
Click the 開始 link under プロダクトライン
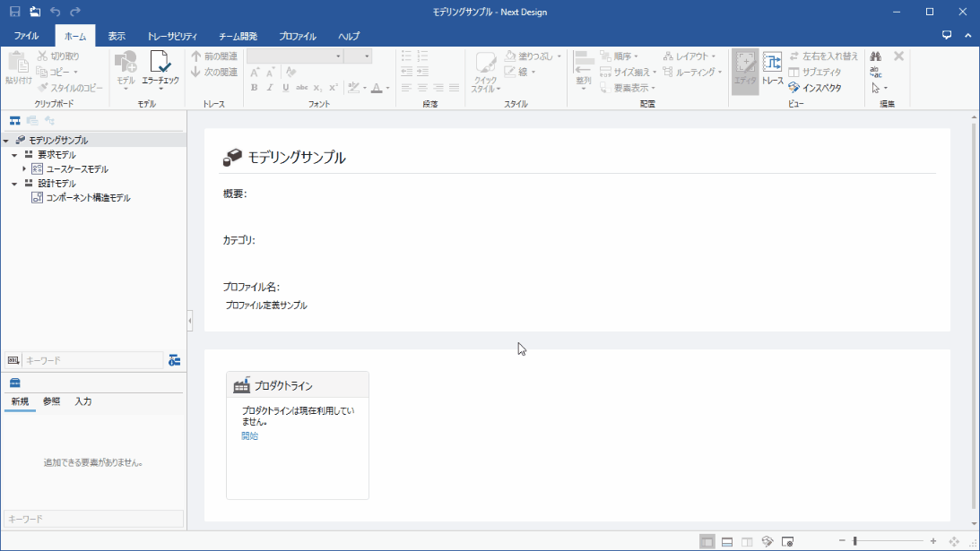[249, 436]
